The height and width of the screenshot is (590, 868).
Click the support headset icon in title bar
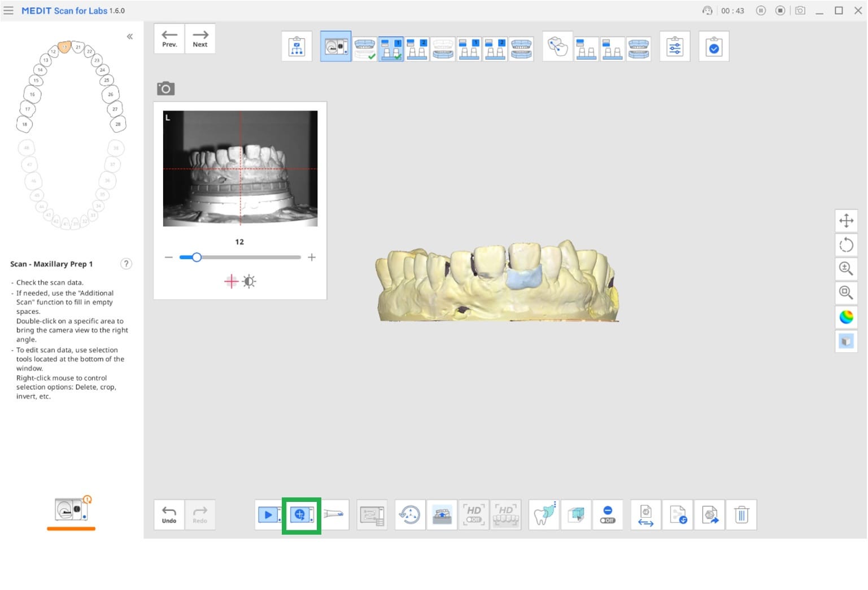tap(707, 11)
